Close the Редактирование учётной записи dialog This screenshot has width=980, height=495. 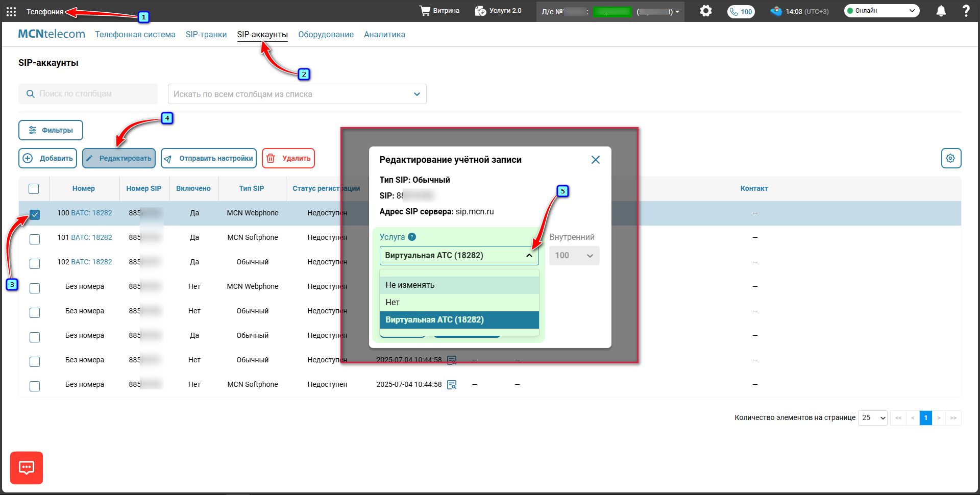click(595, 160)
